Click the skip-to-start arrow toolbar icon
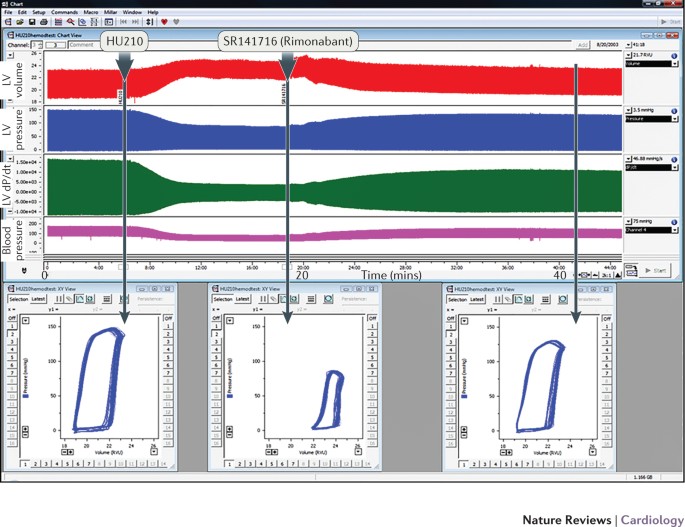The width and height of the screenshot is (685, 527). pos(123,21)
